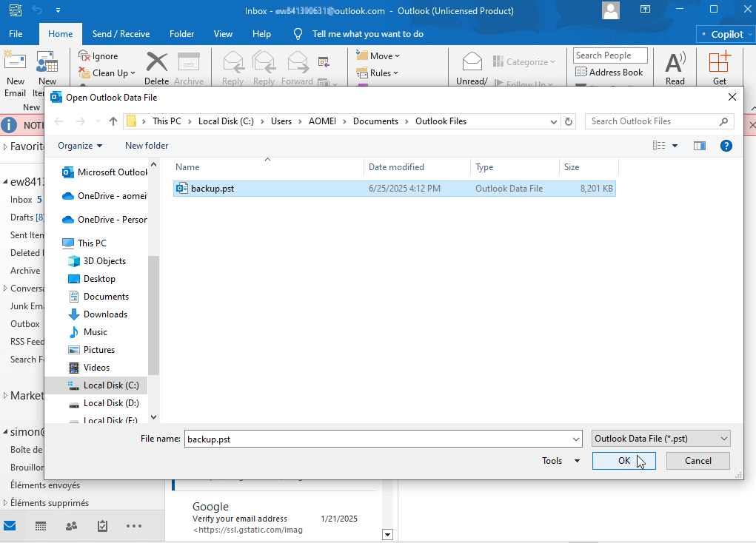
Task: Click the Send/Receive All Folders quick-access icon
Action: (16, 10)
